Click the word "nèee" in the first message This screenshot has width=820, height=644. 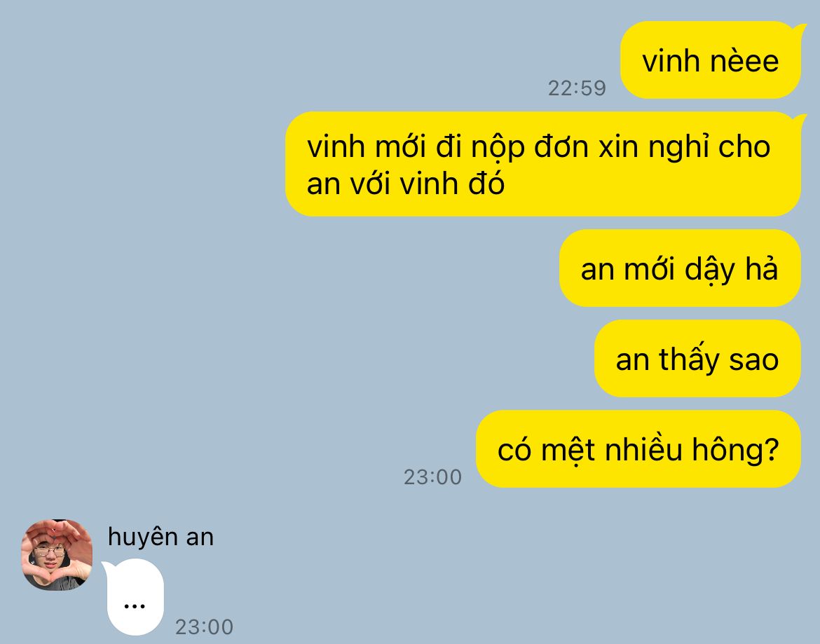tap(744, 61)
